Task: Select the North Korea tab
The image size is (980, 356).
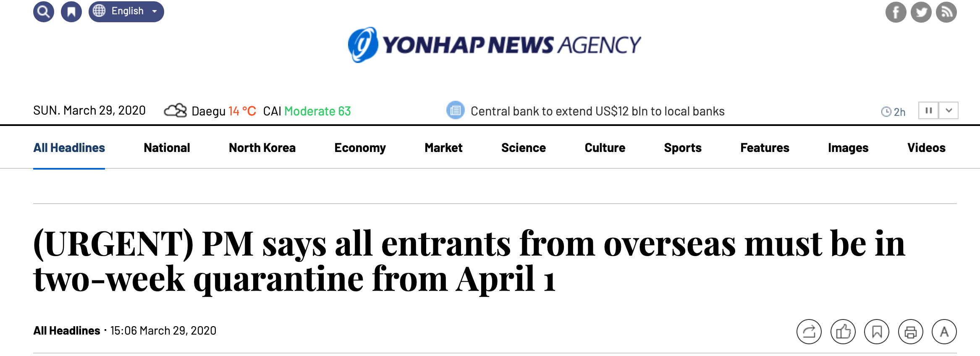Action: 262,148
